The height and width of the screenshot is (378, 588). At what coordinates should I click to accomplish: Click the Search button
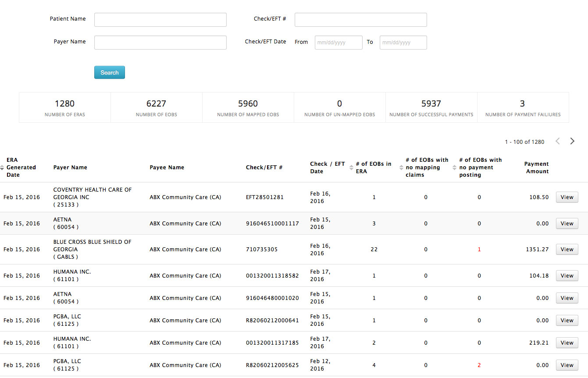click(109, 72)
